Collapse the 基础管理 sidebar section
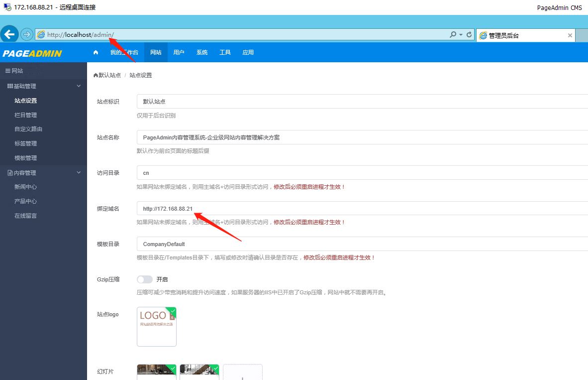The width and height of the screenshot is (588, 380). 79,86
